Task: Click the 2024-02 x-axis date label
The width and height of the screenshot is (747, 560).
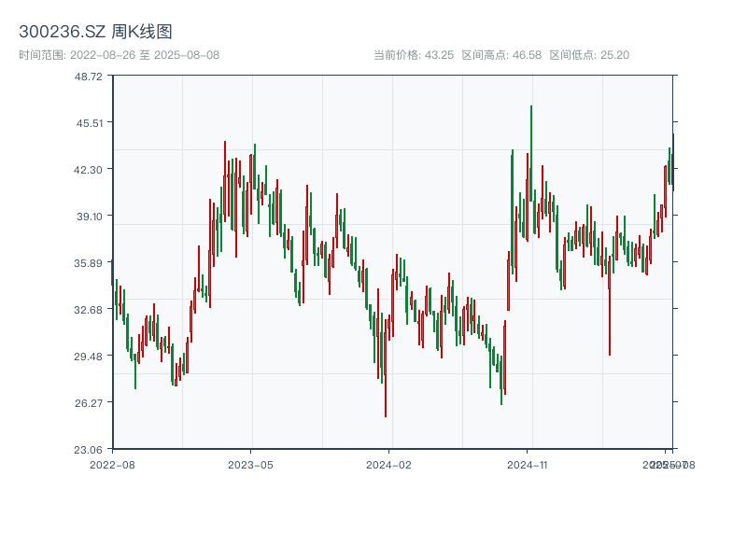Action: click(388, 464)
